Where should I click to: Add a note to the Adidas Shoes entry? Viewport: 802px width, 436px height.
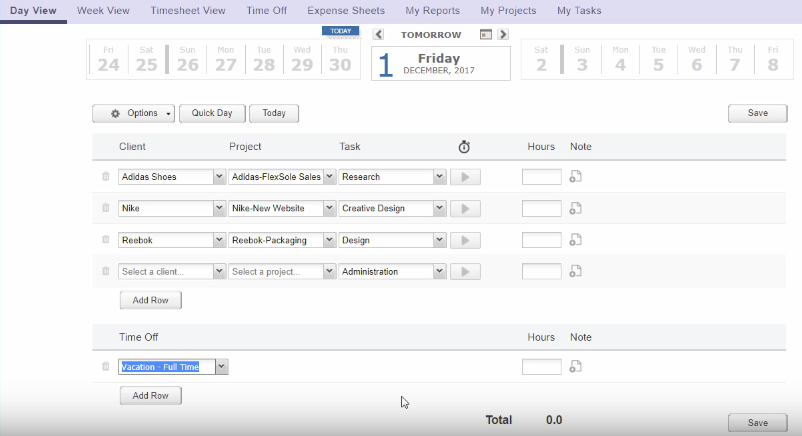575,177
